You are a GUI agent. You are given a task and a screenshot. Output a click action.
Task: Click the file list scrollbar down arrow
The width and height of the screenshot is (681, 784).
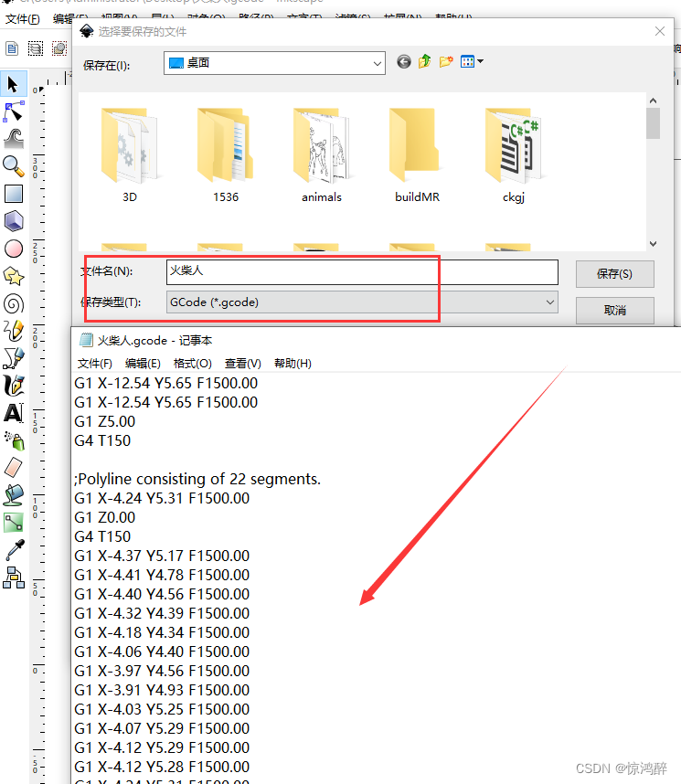click(x=653, y=244)
